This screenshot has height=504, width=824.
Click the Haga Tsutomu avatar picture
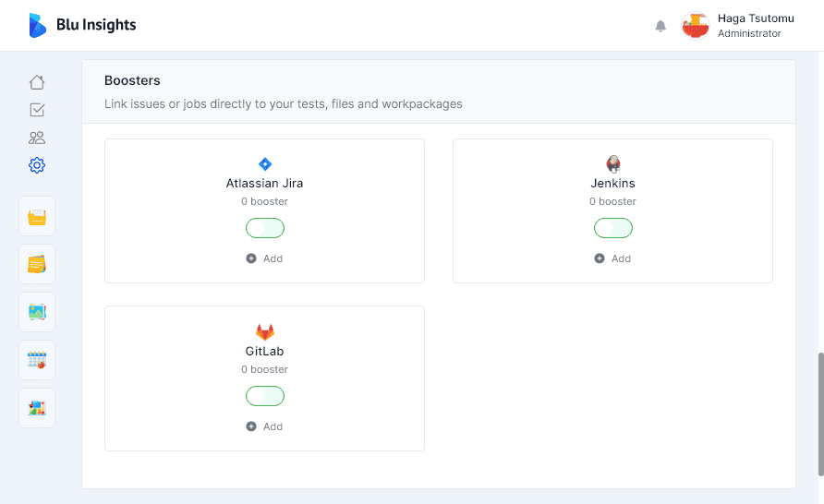(696, 26)
